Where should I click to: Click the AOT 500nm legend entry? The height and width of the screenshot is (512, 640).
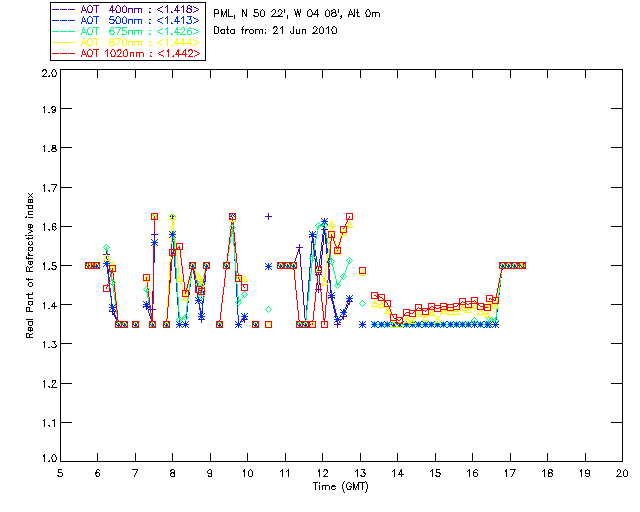point(126,20)
